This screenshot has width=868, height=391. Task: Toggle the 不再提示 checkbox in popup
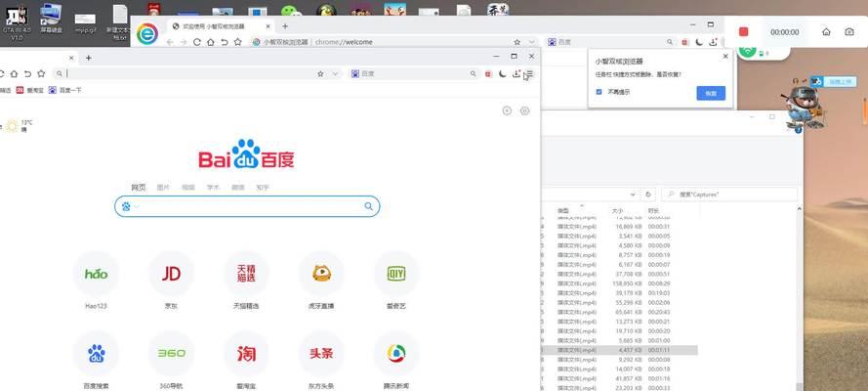[x=599, y=92]
